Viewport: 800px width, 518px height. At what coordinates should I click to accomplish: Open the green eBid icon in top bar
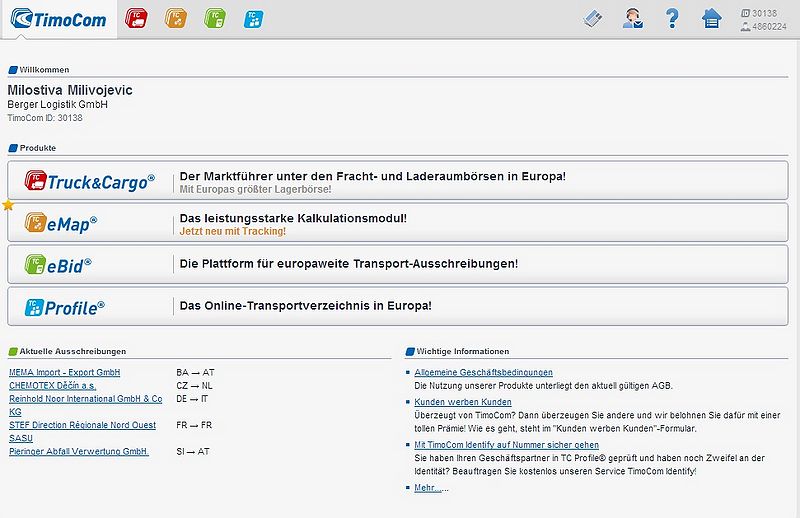[215, 18]
